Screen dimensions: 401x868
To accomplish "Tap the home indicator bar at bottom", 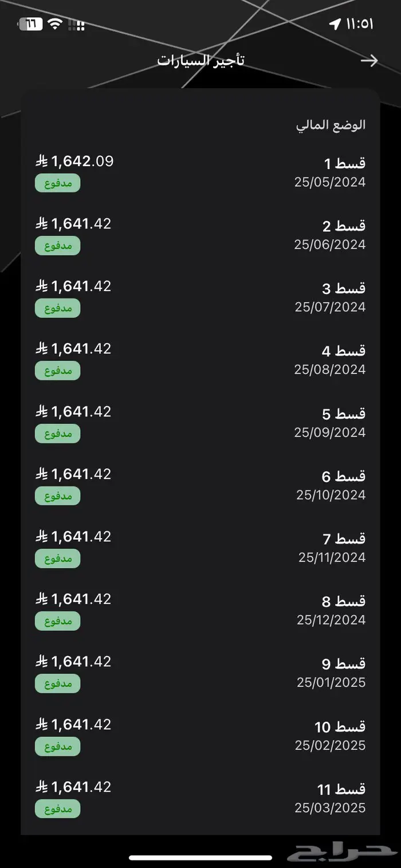I will [200, 858].
